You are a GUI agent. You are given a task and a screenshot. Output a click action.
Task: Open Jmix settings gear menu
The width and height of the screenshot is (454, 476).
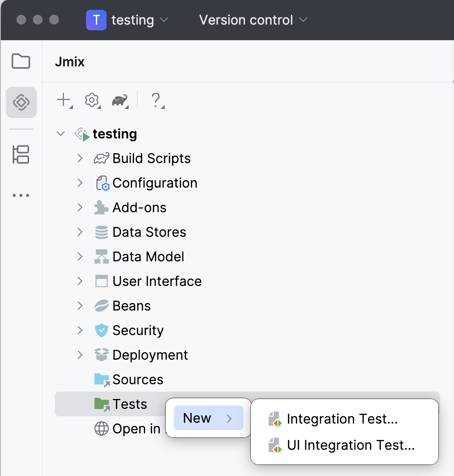92,100
